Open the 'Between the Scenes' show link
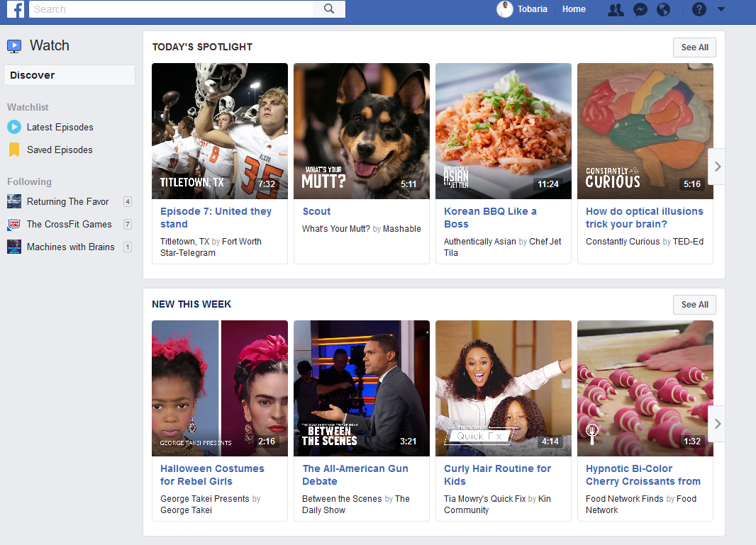 (342, 499)
